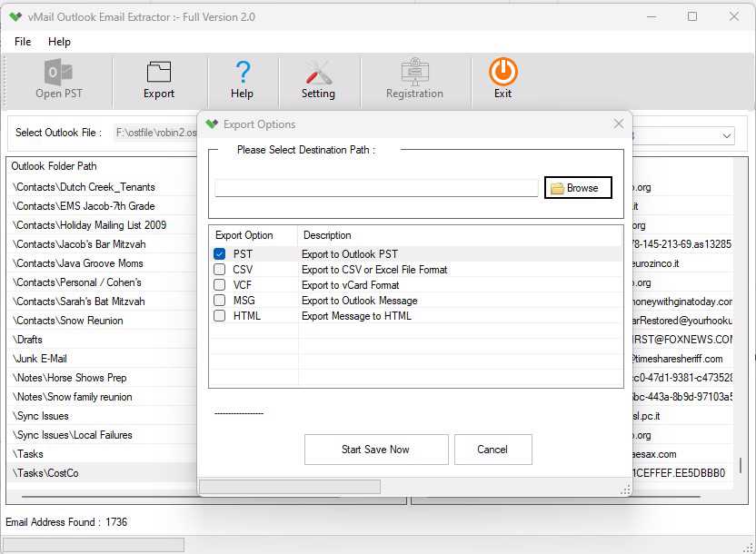
Task: Click the Export Options dialog logo icon
Action: (x=212, y=124)
